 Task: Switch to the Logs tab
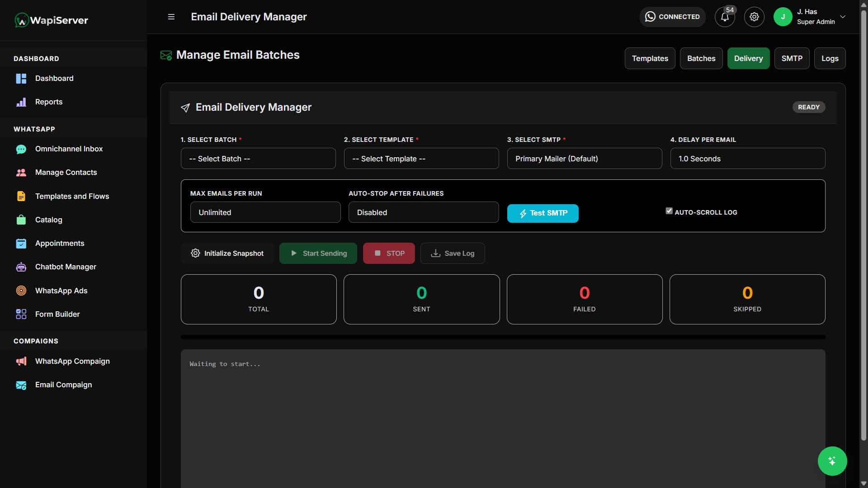coord(830,58)
